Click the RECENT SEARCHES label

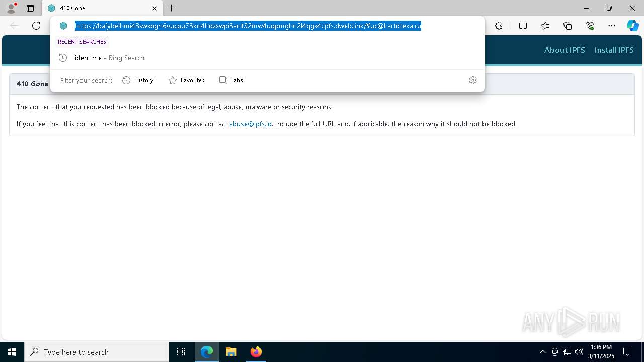point(82,42)
